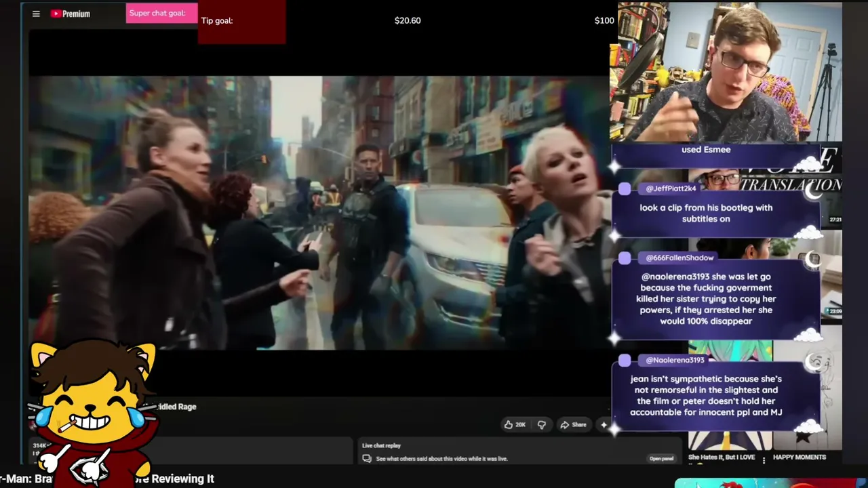Share the video using the Share button
Image resolution: width=868 pixels, height=488 pixels.
click(x=573, y=425)
